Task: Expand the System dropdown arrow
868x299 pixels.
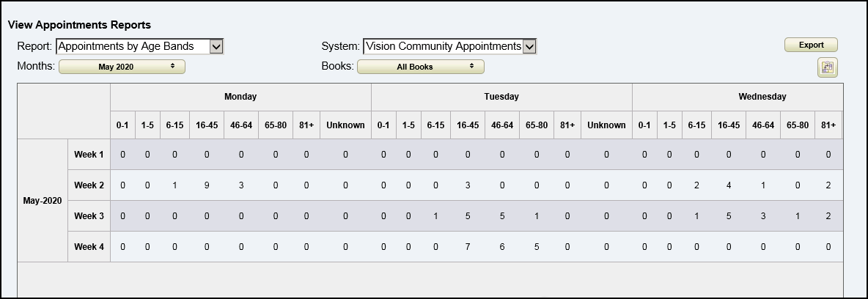Action: point(530,46)
